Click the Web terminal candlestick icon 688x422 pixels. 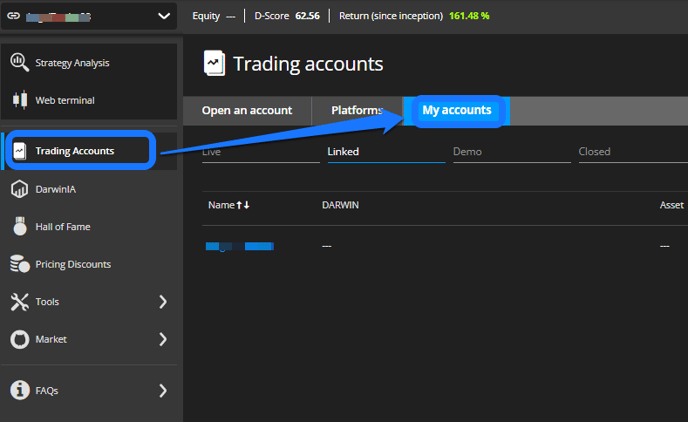[19, 100]
